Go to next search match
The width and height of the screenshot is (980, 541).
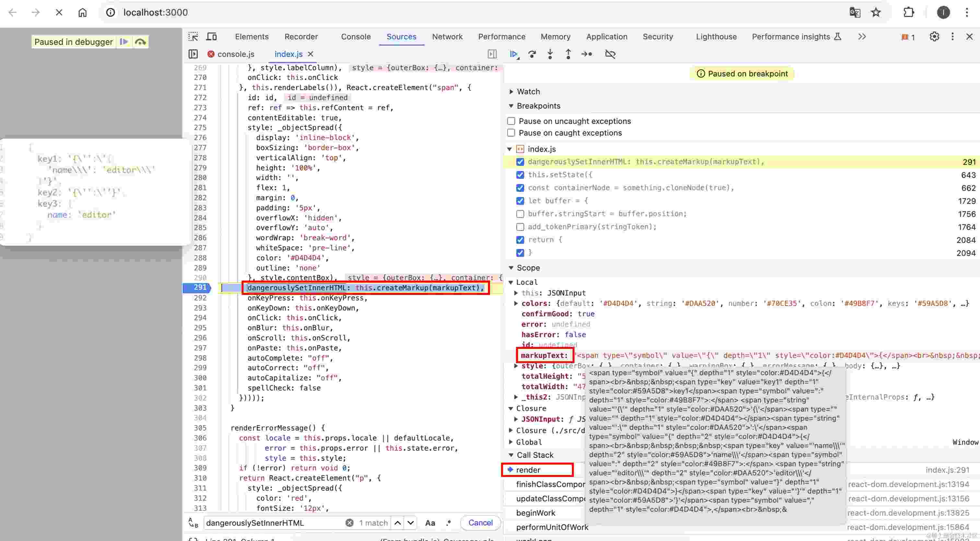pos(411,523)
